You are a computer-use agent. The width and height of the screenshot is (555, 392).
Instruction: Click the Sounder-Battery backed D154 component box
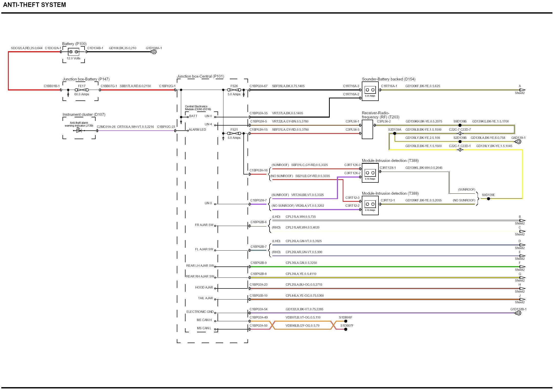coord(370,91)
